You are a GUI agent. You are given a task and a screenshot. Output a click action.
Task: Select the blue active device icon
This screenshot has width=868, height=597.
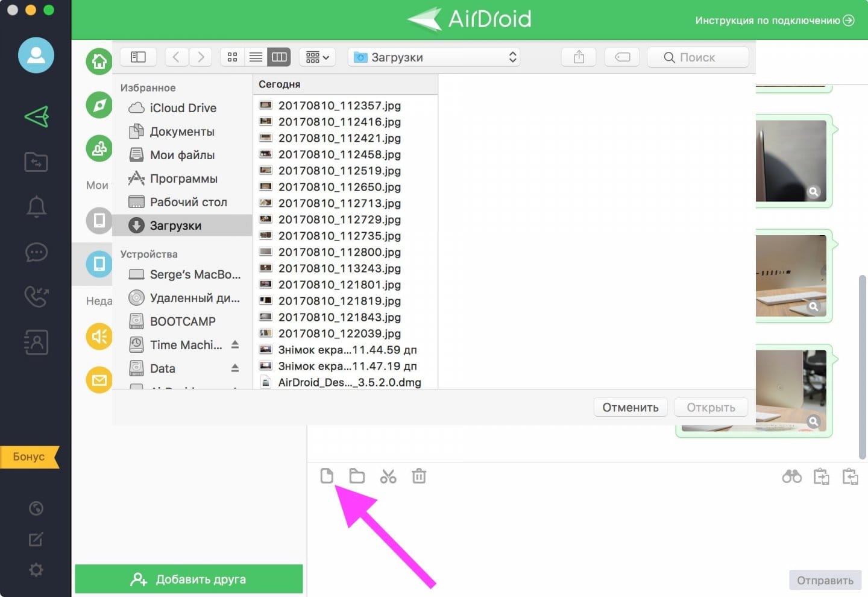click(99, 264)
